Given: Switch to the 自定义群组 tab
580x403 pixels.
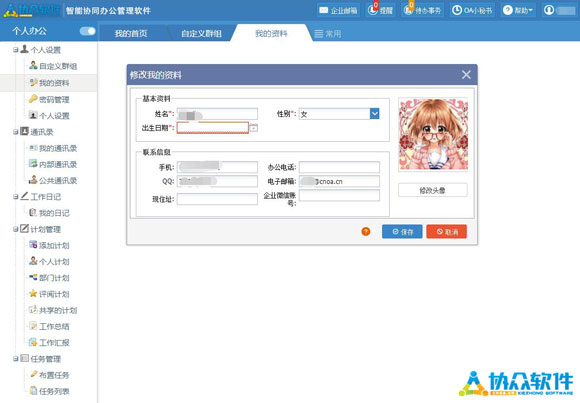Looking at the screenshot, I should [x=201, y=34].
